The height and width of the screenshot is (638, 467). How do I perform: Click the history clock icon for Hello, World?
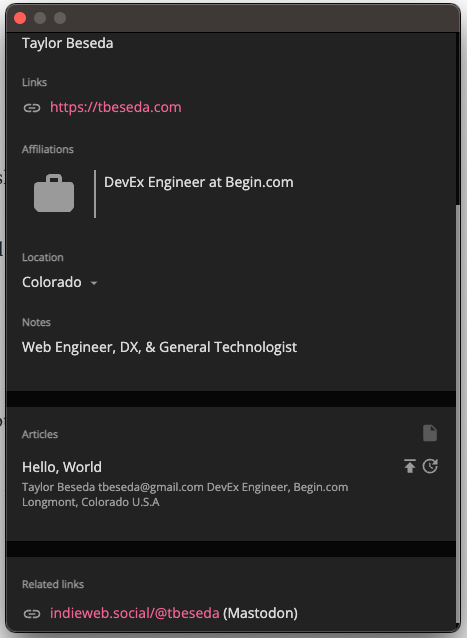coord(430,466)
